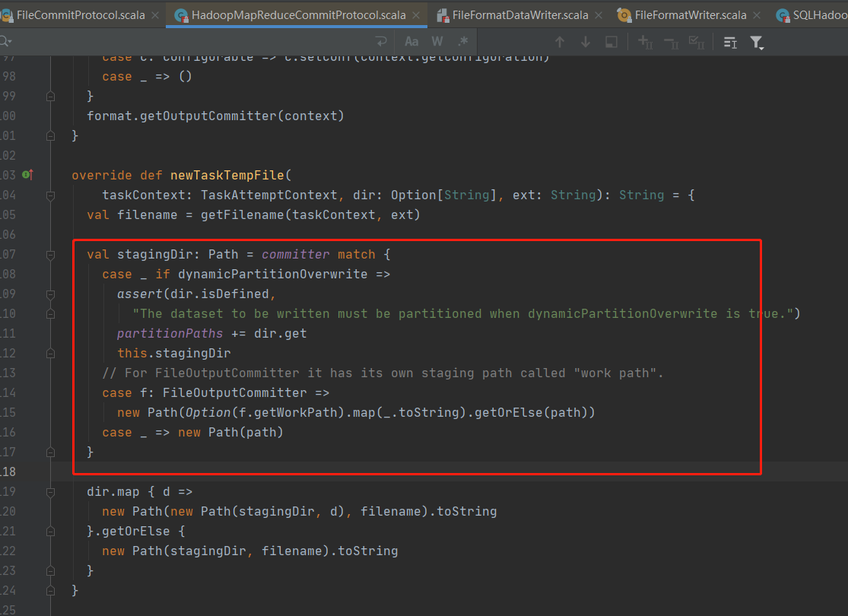This screenshot has width=848, height=616.
Task: Close the HadoopMapReduceCommitProtocol.scala tab
Action: [x=417, y=14]
